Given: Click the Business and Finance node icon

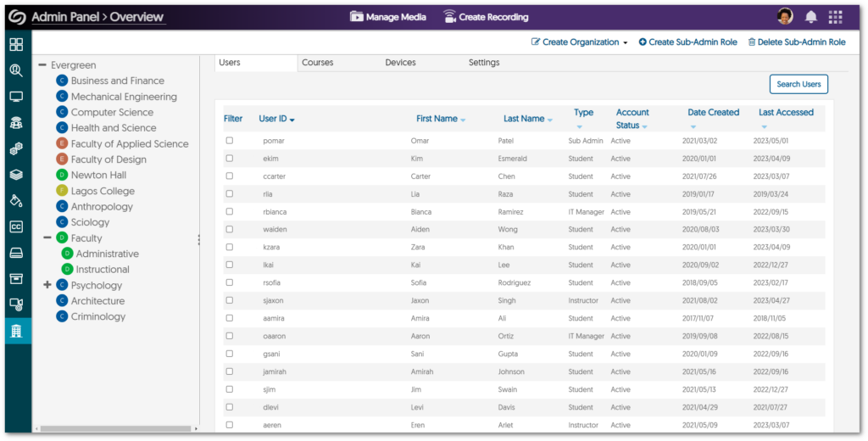Looking at the screenshot, I should pos(62,81).
